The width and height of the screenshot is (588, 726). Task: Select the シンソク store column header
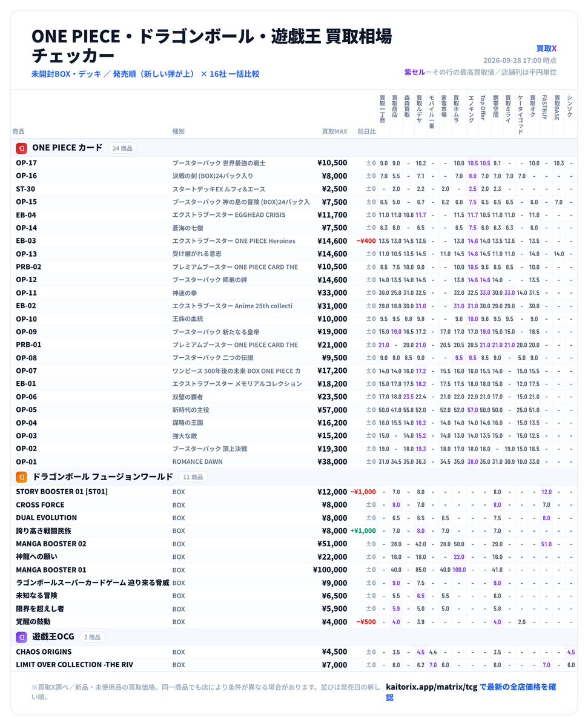click(569, 106)
